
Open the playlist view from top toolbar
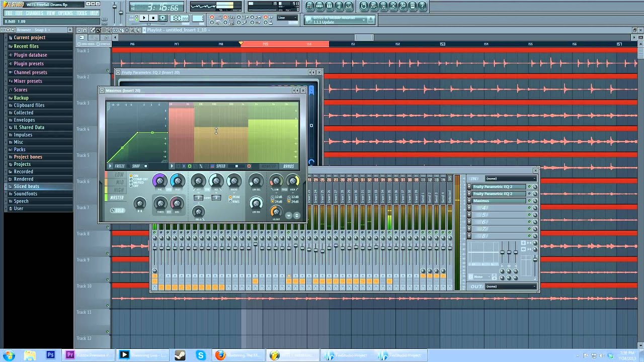point(310,7)
